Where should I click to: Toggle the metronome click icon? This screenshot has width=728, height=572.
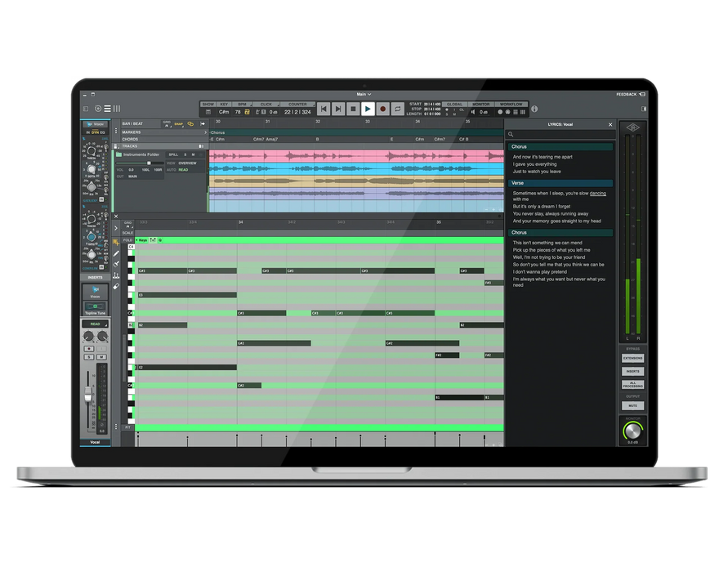click(x=257, y=112)
